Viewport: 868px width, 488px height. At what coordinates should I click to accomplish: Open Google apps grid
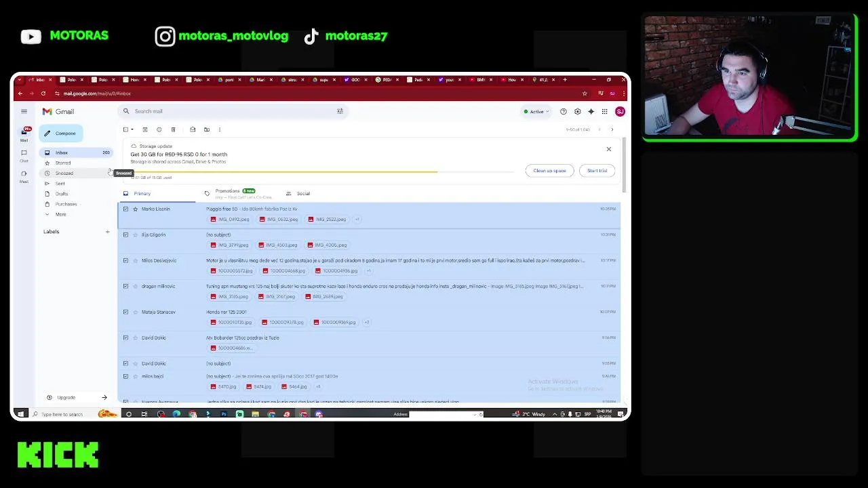coord(604,112)
